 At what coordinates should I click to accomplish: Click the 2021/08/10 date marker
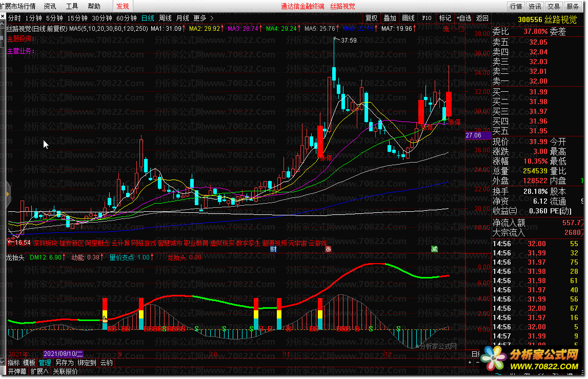pyautogui.click(x=63, y=354)
